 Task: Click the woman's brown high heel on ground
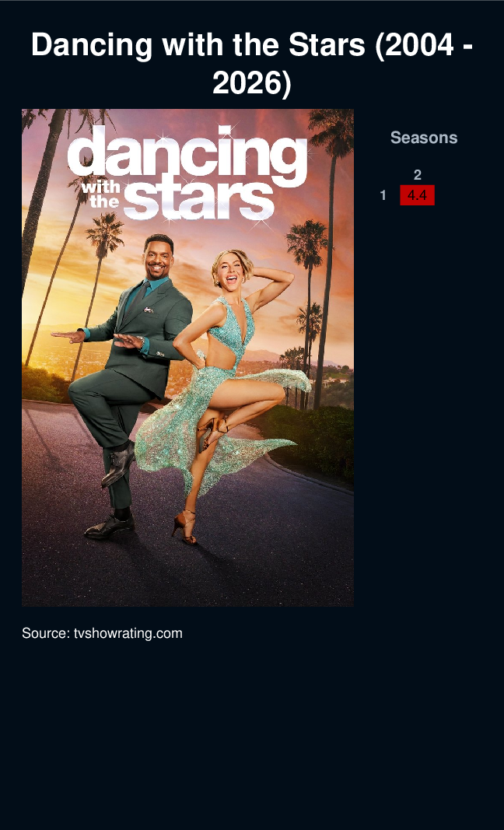coord(185,527)
